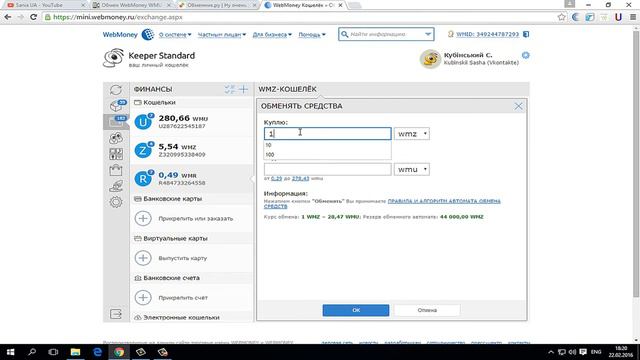This screenshot has width=640, height=360.
Task: Click the Keeper Standard logo icon
Action: [113, 58]
